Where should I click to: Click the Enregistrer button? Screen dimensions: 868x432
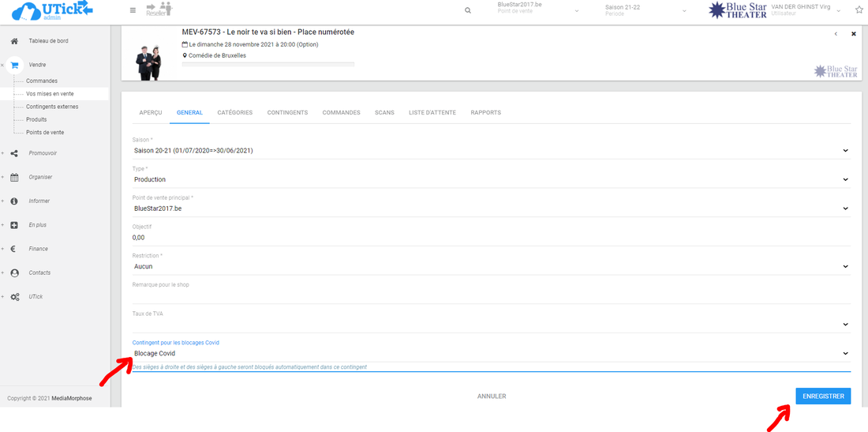click(x=822, y=396)
